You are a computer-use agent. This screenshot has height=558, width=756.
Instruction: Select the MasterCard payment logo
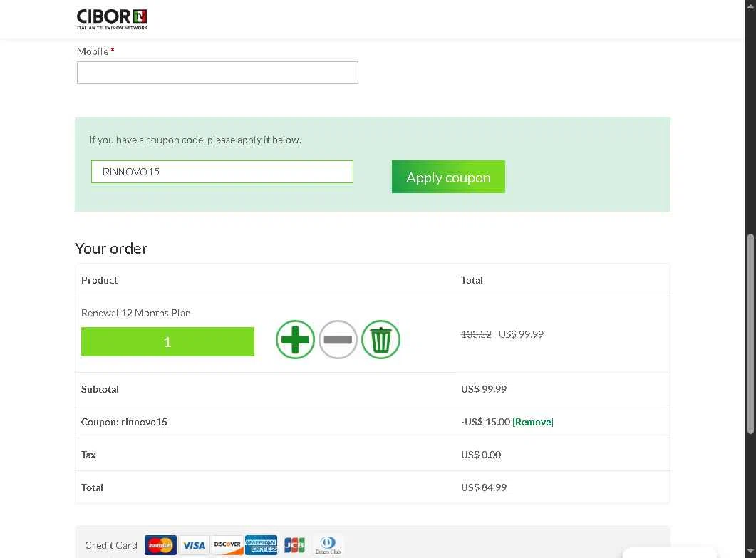pos(160,545)
